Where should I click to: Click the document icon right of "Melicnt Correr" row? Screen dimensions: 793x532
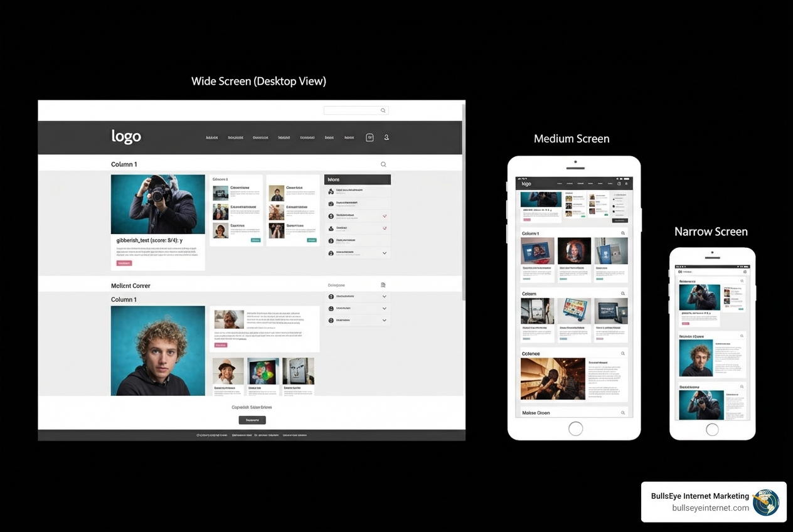(383, 285)
